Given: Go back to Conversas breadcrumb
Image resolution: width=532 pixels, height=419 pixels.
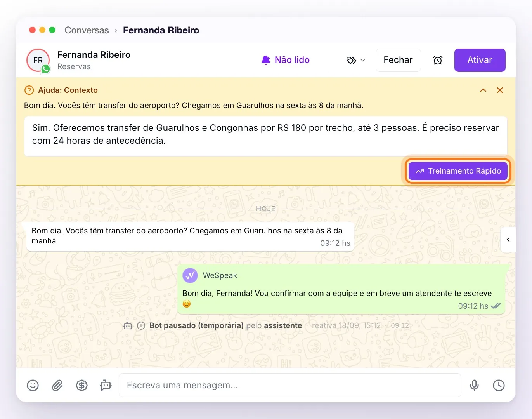Looking at the screenshot, I should (x=87, y=30).
